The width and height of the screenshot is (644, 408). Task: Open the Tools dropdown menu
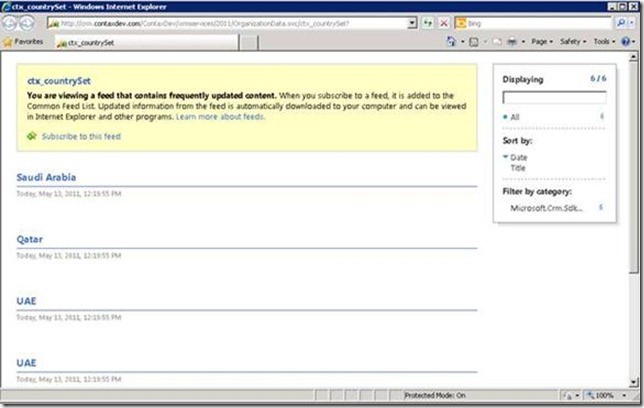604,42
